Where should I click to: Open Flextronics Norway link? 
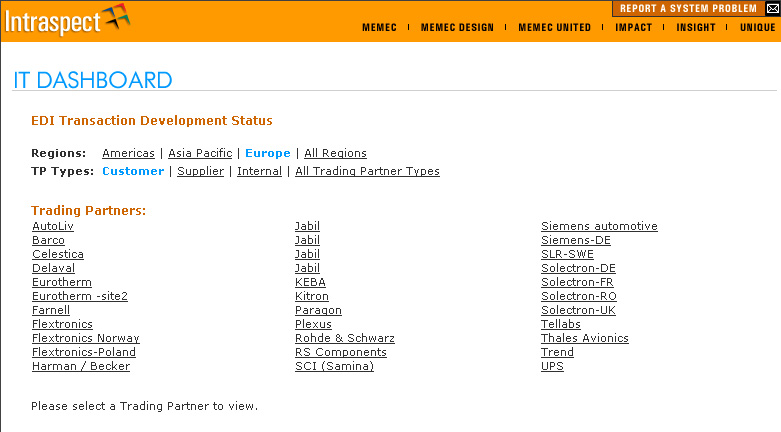pos(86,338)
